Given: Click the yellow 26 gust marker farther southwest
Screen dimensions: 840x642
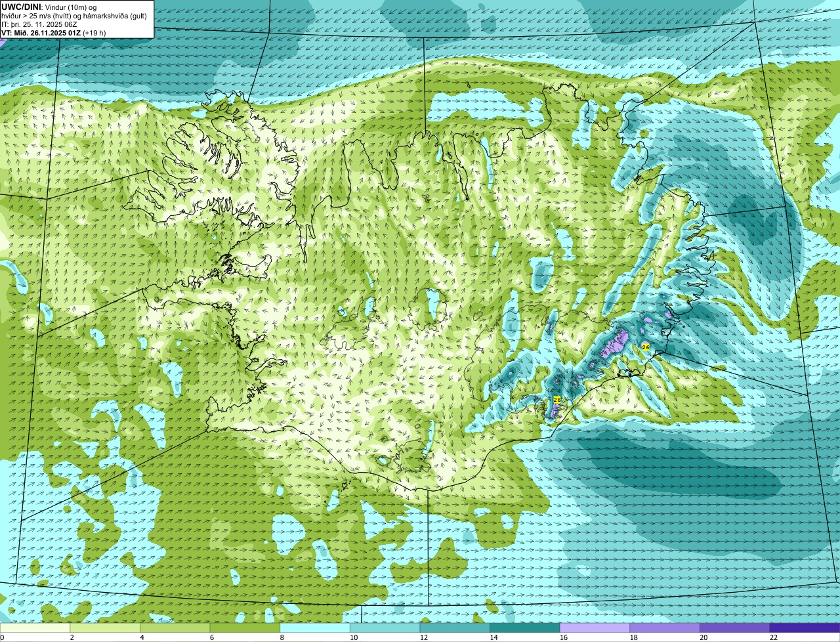Looking at the screenshot, I should 557,399.
